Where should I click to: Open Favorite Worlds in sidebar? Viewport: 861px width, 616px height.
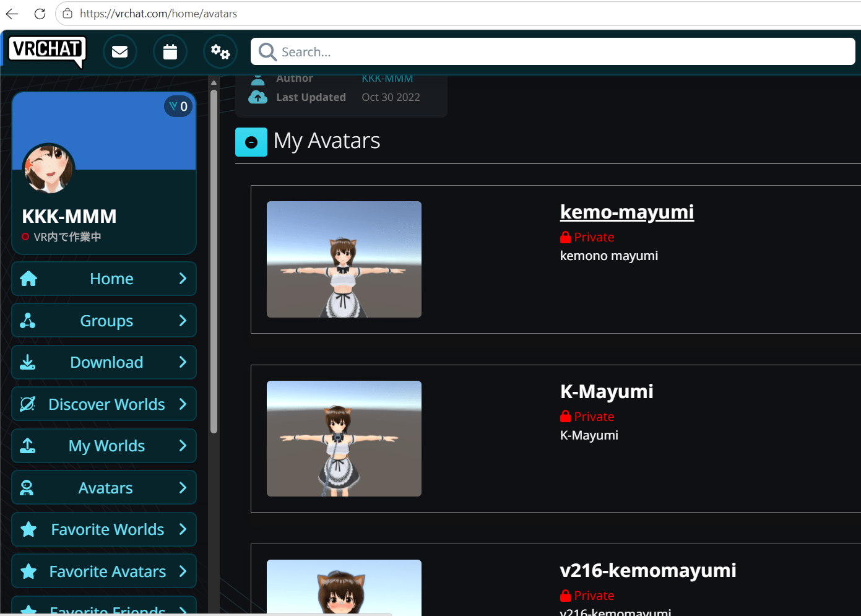(x=104, y=529)
